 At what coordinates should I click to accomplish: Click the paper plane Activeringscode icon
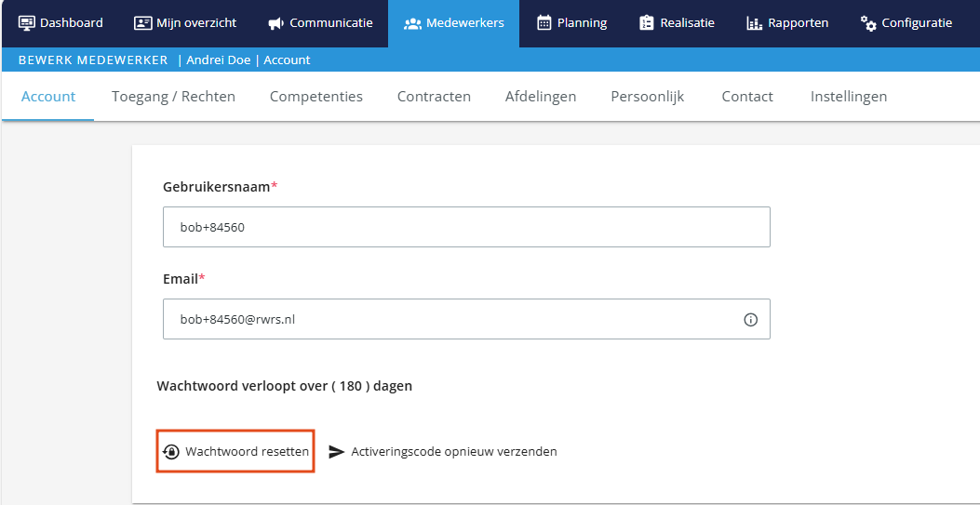(337, 452)
